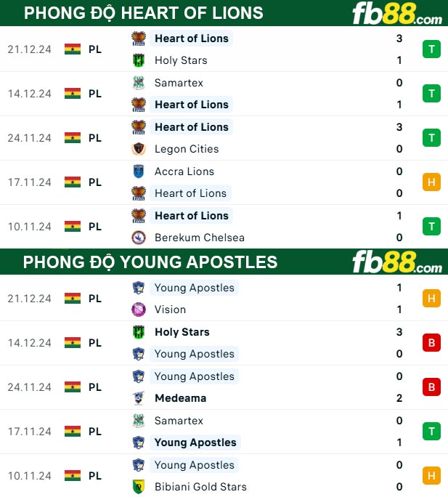The height and width of the screenshot is (497, 448).
Task: Click the Accra Lions club crest
Action: coord(139,171)
